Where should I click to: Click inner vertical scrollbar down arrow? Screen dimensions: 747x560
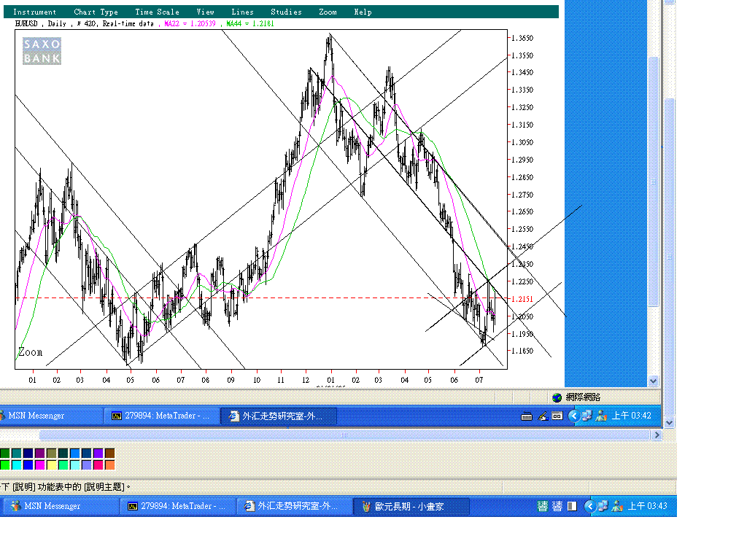[x=653, y=381]
